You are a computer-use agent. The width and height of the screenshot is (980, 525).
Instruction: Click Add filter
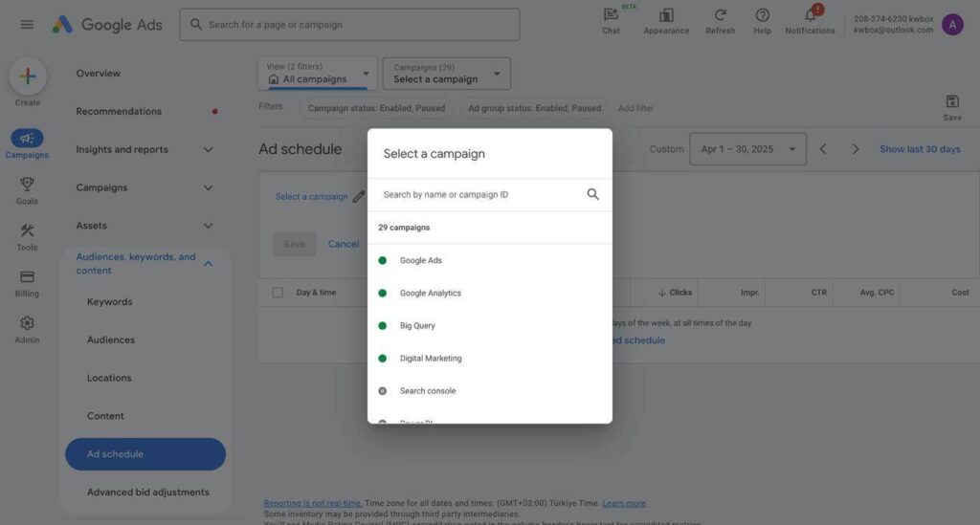click(x=635, y=108)
